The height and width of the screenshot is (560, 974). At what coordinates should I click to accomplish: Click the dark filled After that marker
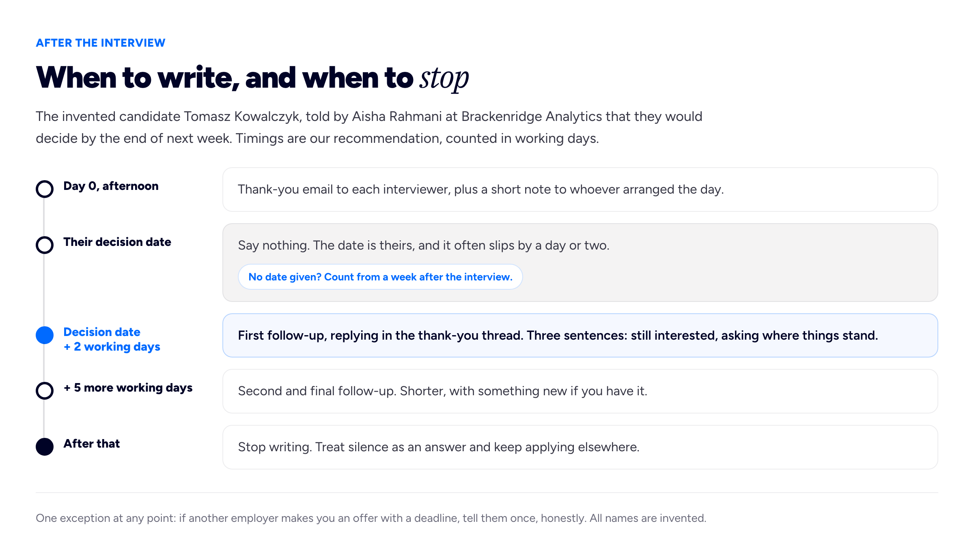pos(45,447)
